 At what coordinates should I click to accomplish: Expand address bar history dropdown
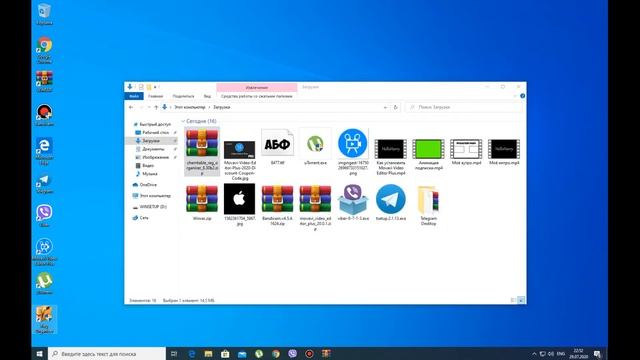click(385, 107)
